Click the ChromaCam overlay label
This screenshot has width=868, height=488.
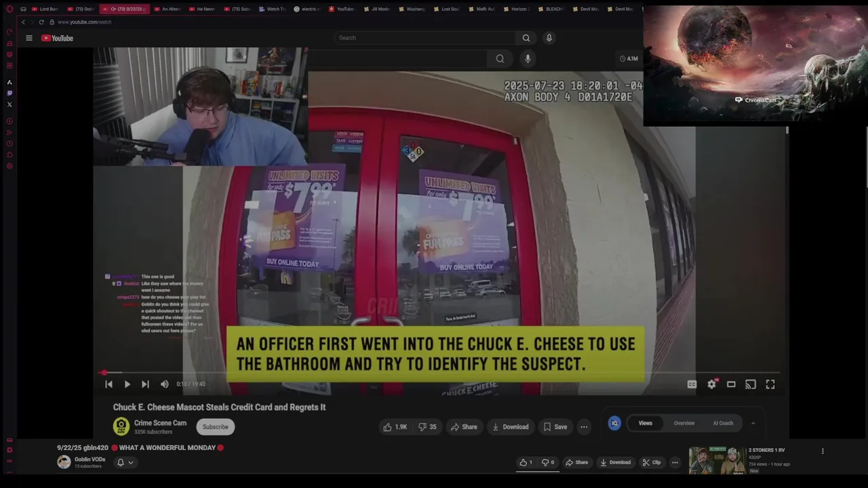point(756,100)
